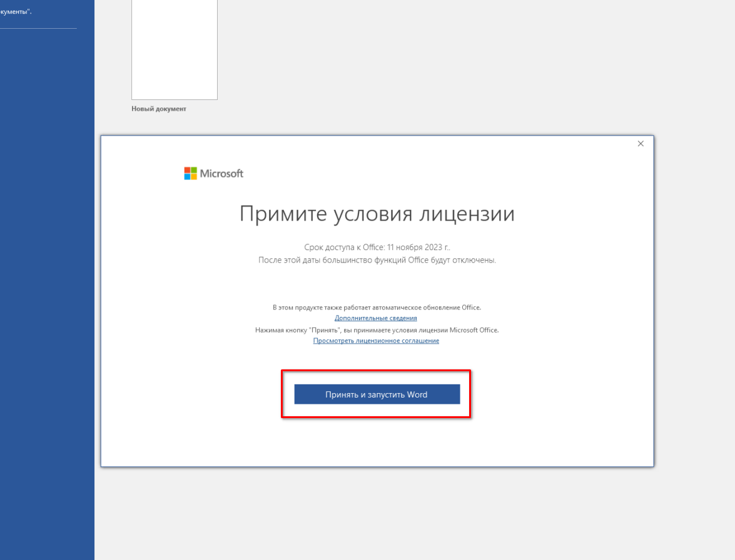
Task: Click the Microsoft four-square logo icon
Action: [190, 174]
